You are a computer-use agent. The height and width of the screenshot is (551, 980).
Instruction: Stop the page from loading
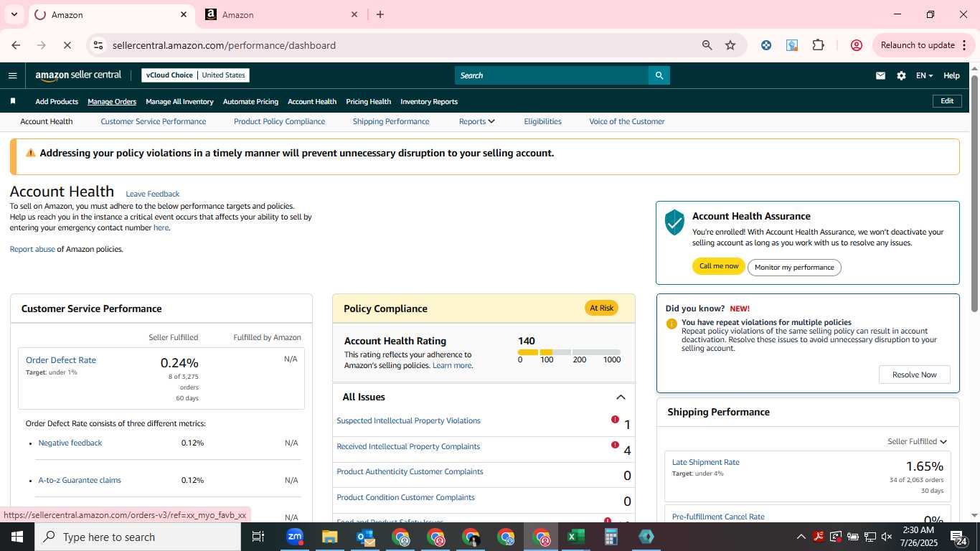coord(67,45)
